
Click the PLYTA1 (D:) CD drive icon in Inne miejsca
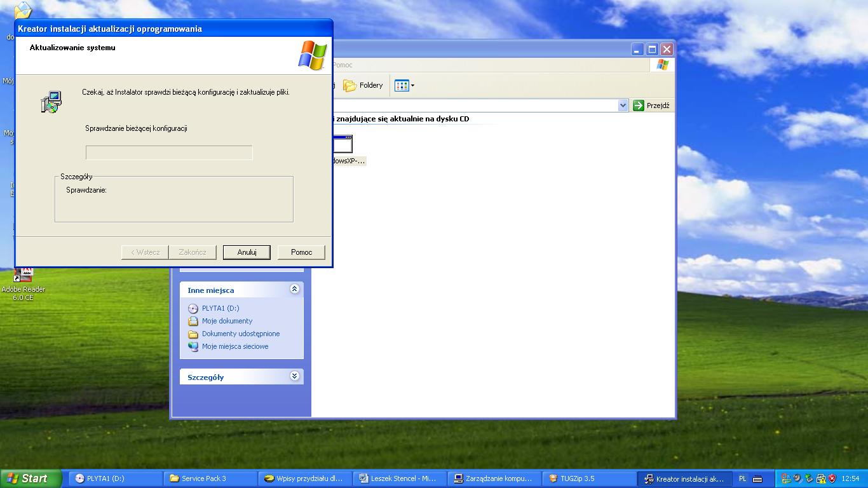(193, 308)
